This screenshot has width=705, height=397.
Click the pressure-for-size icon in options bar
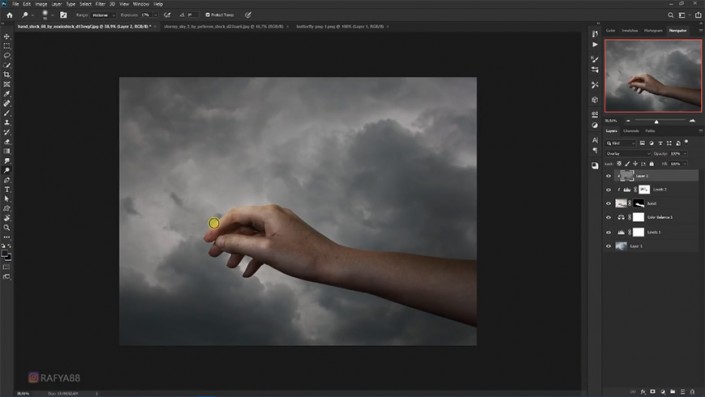[x=248, y=15]
